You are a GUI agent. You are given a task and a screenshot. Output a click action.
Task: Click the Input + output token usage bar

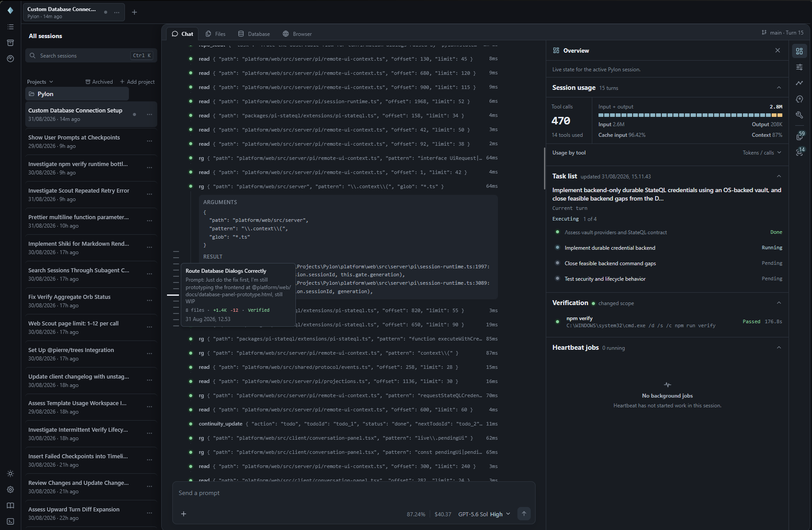[690, 115]
